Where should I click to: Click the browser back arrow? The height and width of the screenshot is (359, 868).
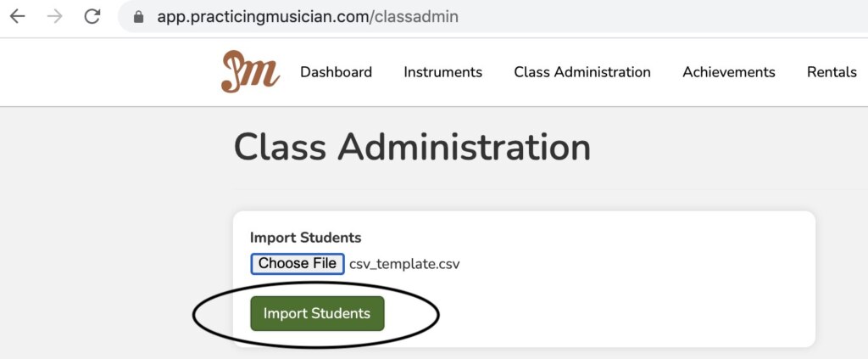(17, 16)
